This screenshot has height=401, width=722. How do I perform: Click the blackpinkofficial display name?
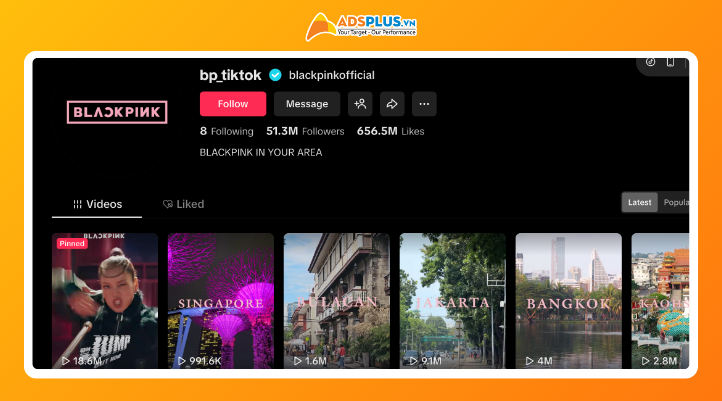coord(332,75)
